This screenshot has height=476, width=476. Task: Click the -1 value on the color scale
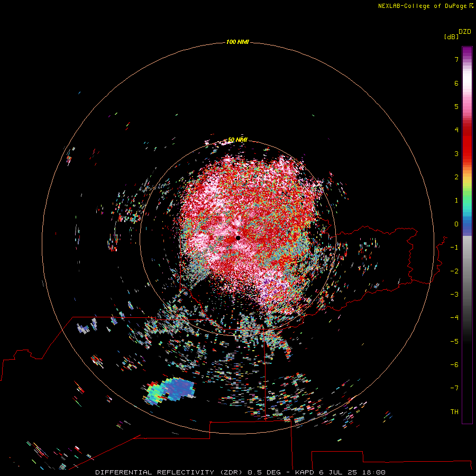click(454, 248)
